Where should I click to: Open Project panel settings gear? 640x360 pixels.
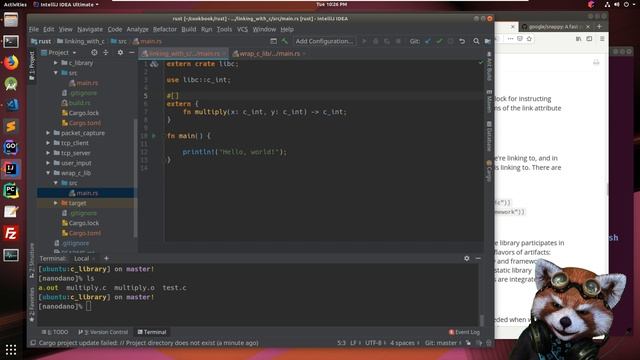coord(120,53)
